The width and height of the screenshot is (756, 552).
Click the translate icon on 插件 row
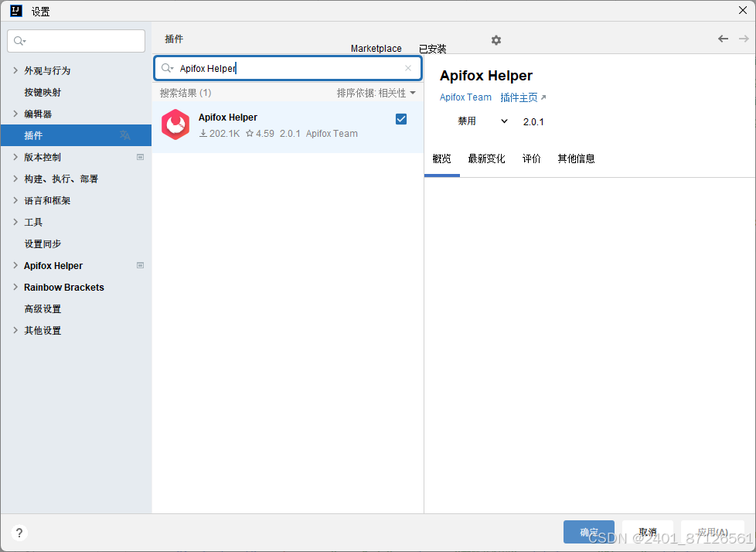tap(125, 135)
